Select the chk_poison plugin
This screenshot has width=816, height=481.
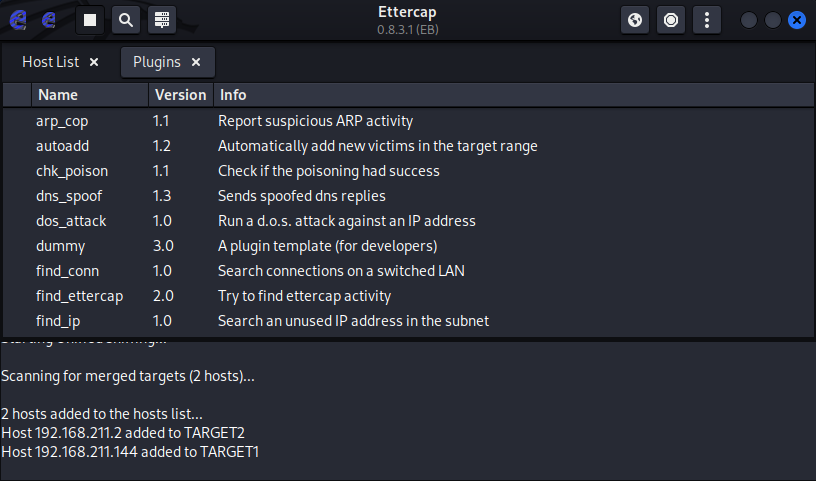71,171
